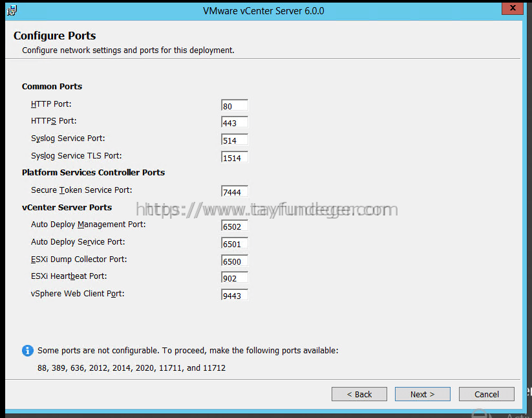Click the "HTTPS Port:" label
The image size is (532, 418).
point(54,121)
